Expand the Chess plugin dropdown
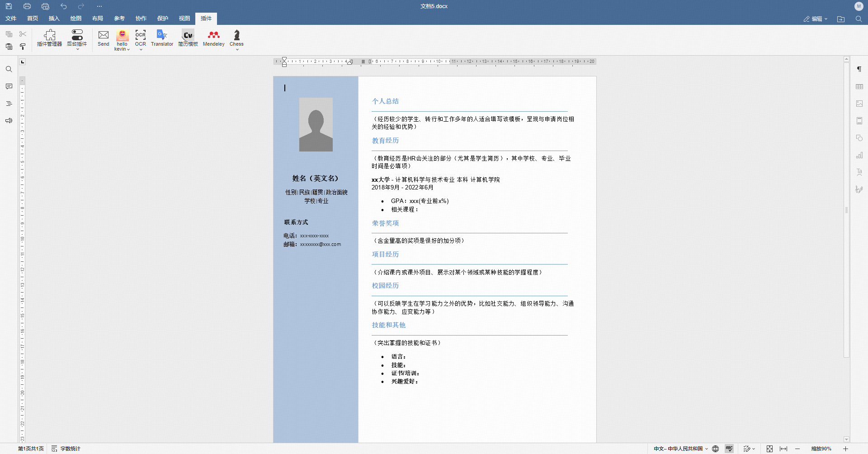Viewport: 868px width, 454px height. point(237,49)
